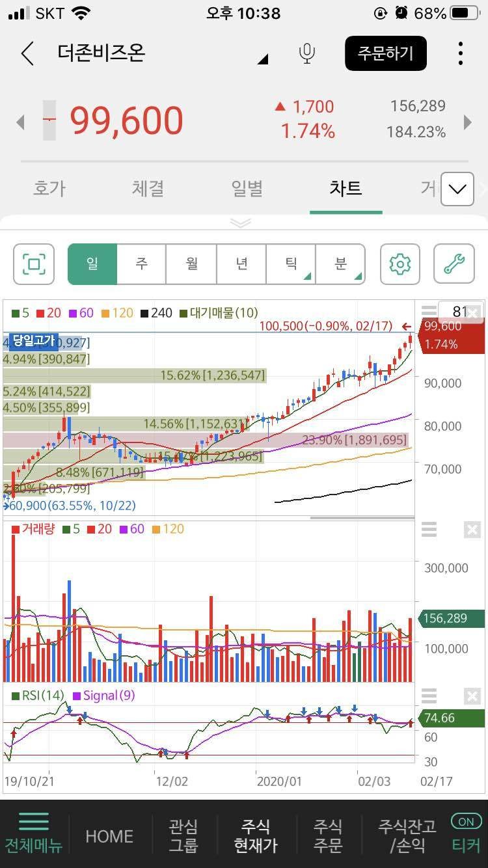Select the daily (일) chart period
This screenshot has height=868, width=488.
click(92, 264)
